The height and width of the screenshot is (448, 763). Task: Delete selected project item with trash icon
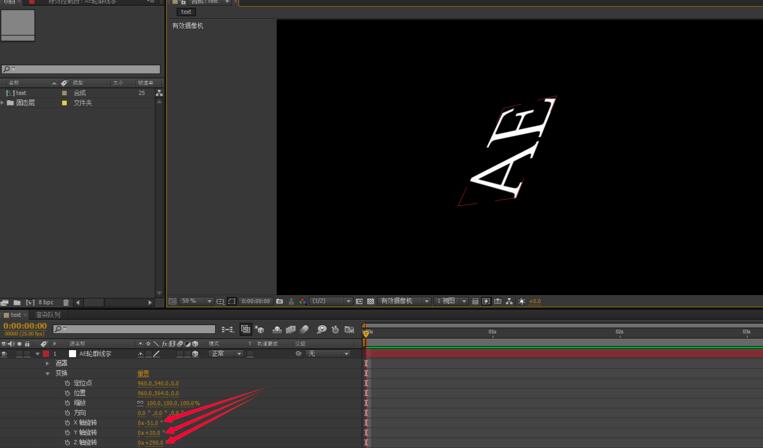pos(66,303)
